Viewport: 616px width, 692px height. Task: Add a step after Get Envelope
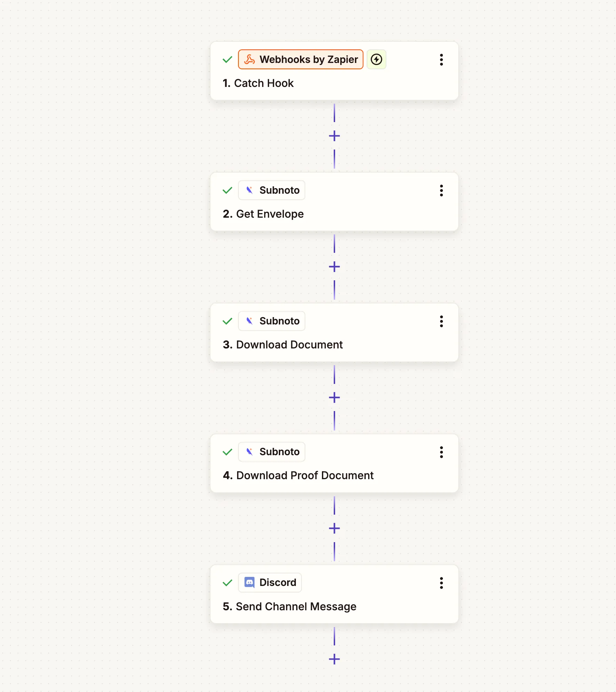click(334, 266)
